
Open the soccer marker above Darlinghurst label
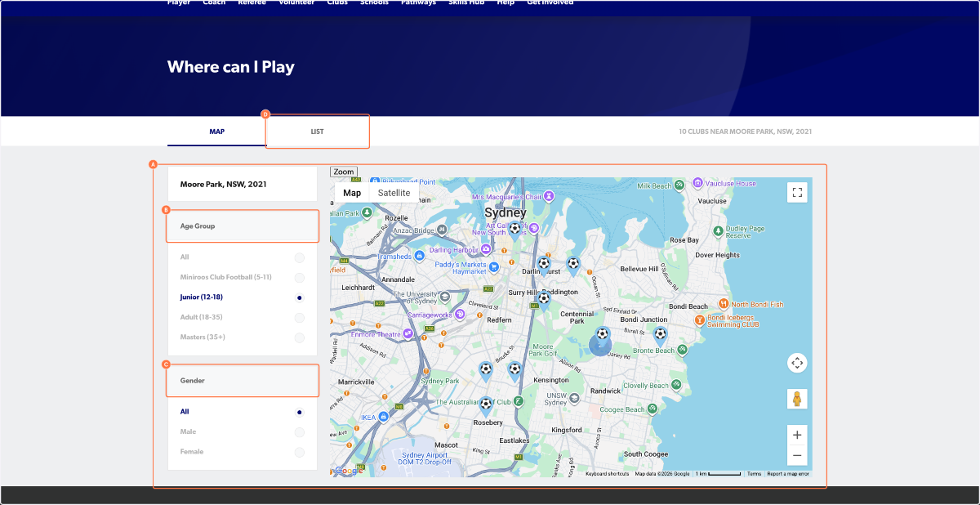coord(544,265)
